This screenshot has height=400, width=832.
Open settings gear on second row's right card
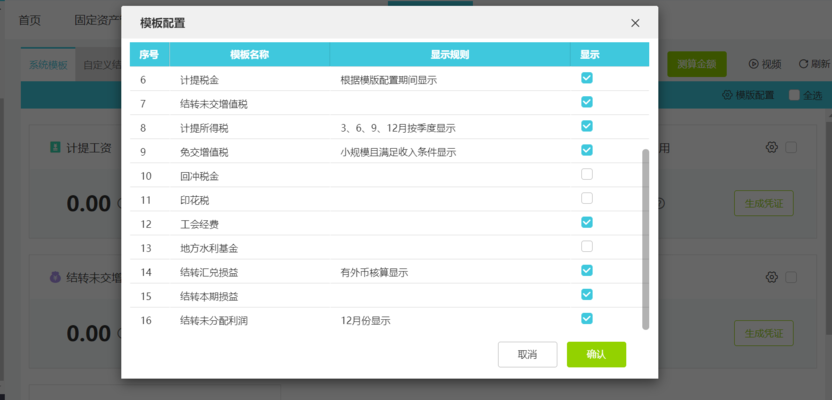(772, 277)
